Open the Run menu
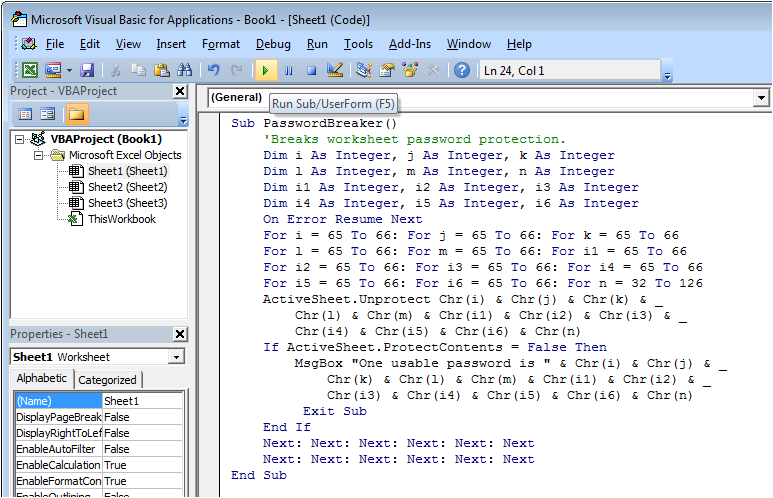The height and width of the screenshot is (498, 773). [317, 44]
